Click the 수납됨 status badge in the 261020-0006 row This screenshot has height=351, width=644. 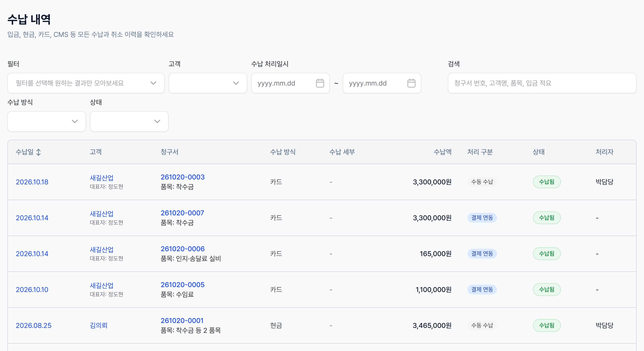[547, 253]
